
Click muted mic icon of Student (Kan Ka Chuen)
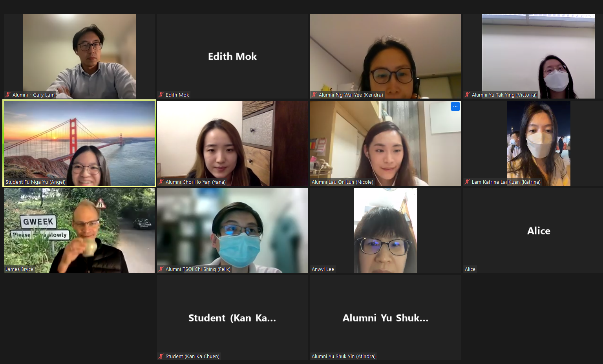click(x=161, y=357)
